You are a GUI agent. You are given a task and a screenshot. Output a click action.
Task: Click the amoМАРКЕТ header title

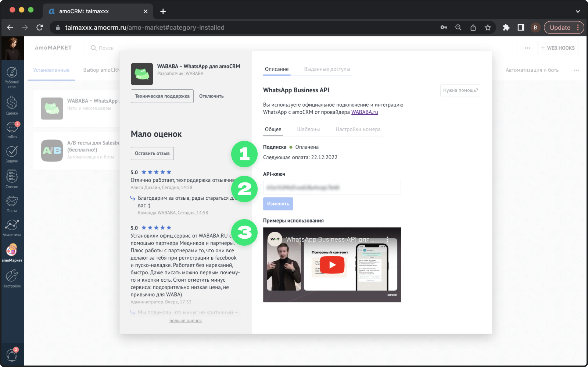pos(53,48)
